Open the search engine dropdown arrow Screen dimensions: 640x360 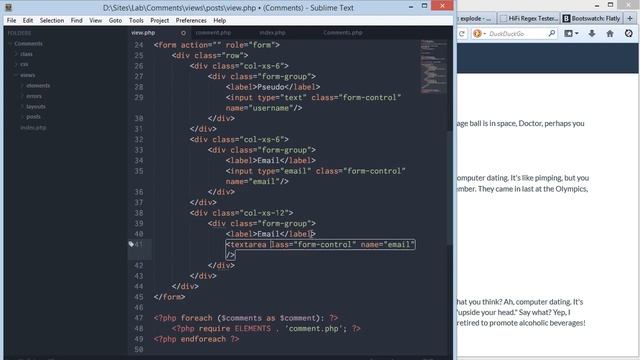[x=484, y=34]
